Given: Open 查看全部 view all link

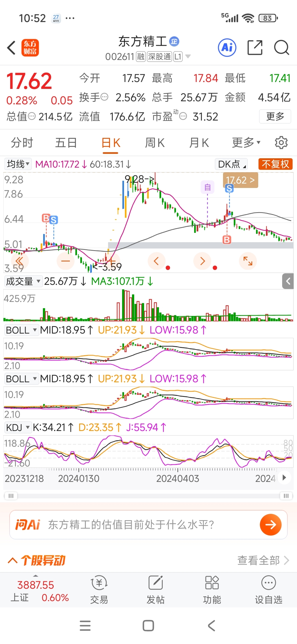Looking at the screenshot, I should pyautogui.click(x=263, y=560).
